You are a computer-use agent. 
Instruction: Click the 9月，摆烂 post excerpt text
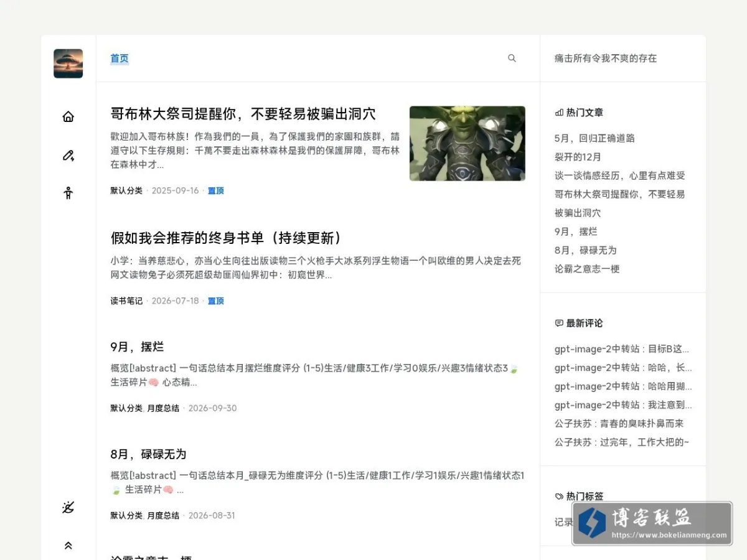point(314,375)
